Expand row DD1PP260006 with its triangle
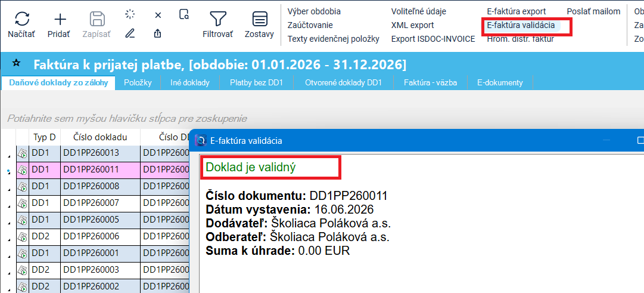Image resolution: width=644 pixels, height=293 pixels. click(x=8, y=239)
